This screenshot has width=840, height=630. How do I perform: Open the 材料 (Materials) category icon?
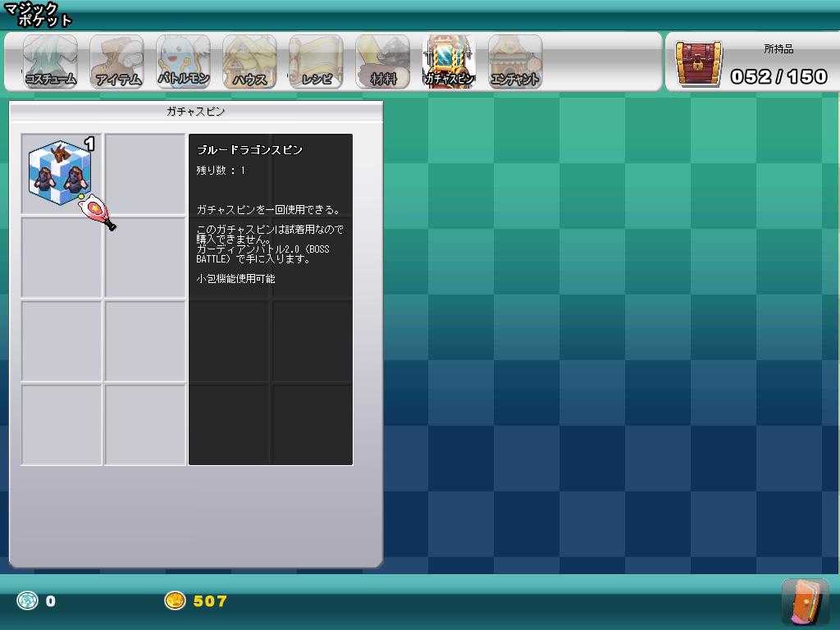pyautogui.click(x=382, y=62)
